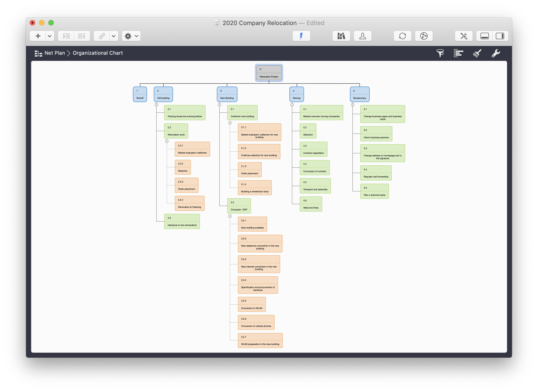Select the Relocation Project root node

(269, 73)
